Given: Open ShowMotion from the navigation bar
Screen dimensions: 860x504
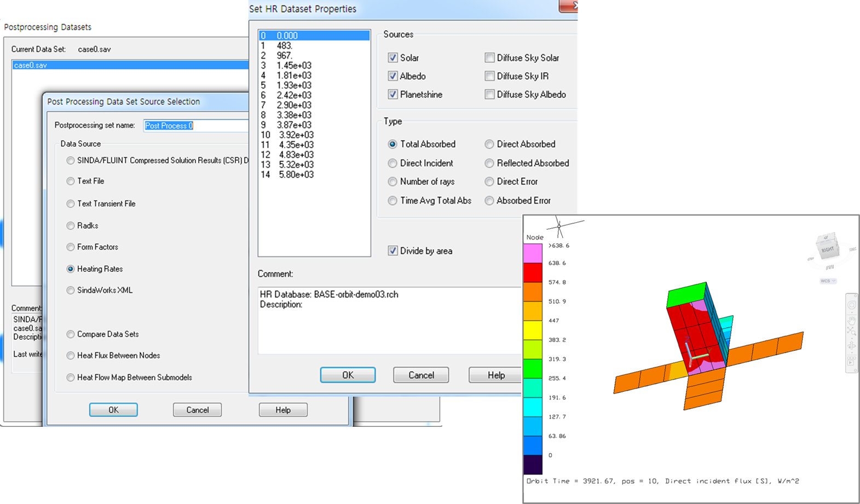Looking at the screenshot, I should [x=851, y=360].
